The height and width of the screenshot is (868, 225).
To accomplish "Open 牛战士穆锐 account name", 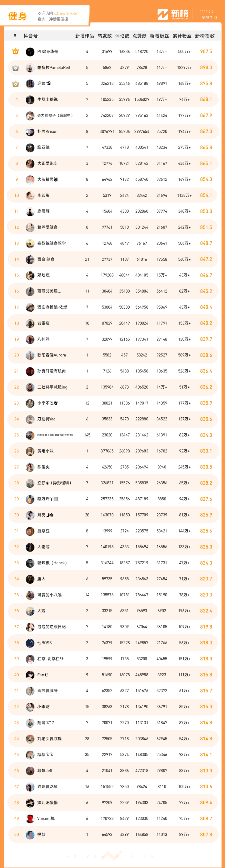I will click(x=47, y=99).
